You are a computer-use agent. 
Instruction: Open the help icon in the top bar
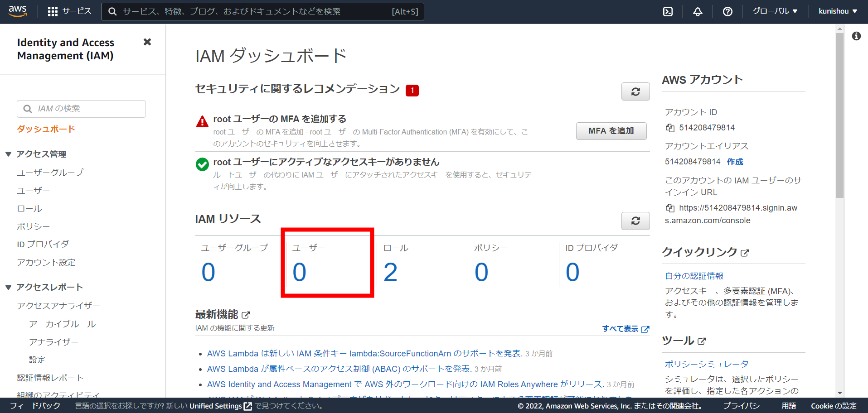point(727,11)
